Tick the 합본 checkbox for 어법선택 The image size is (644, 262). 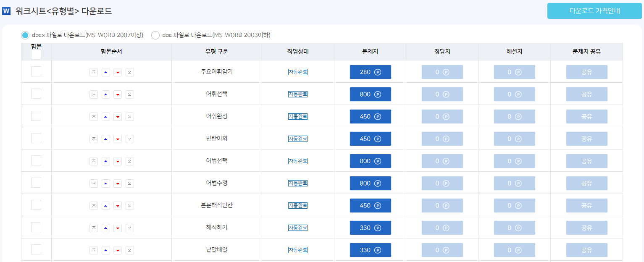36,160
